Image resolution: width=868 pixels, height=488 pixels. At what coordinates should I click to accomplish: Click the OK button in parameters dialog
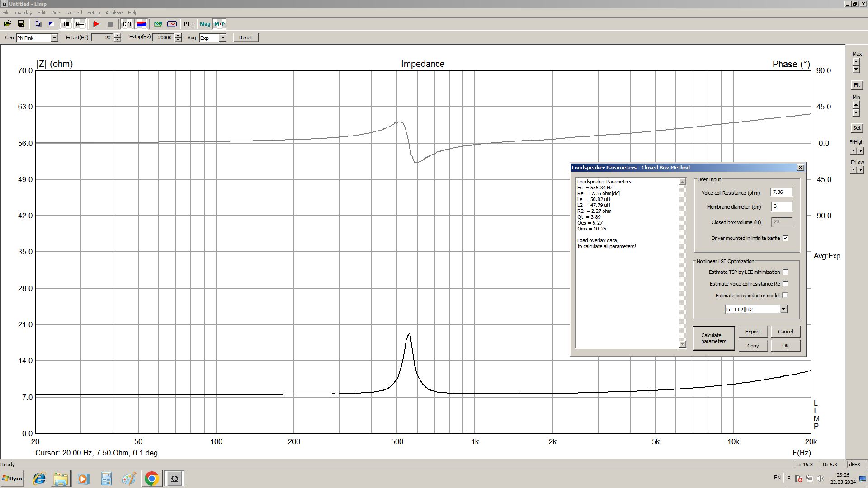(x=785, y=346)
